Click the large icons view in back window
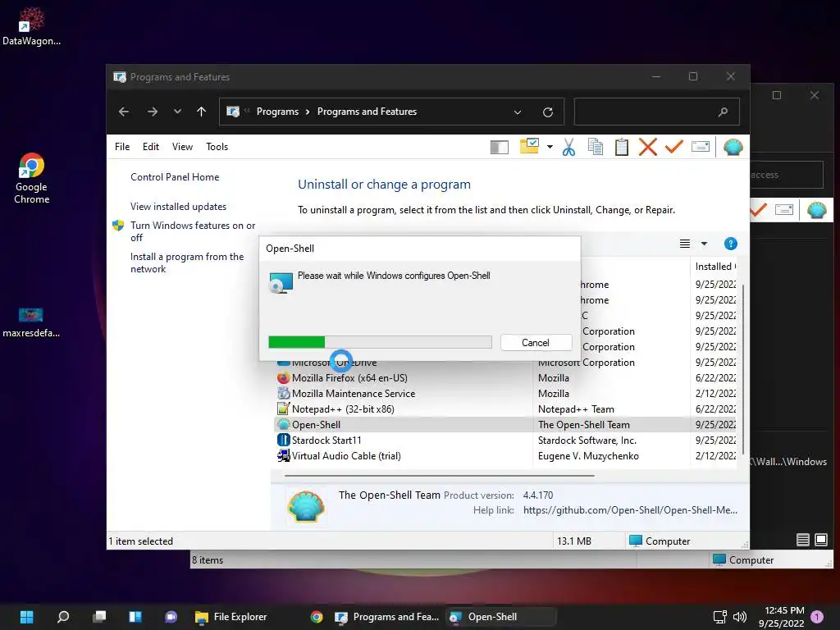840x630 pixels. pyautogui.click(x=820, y=540)
